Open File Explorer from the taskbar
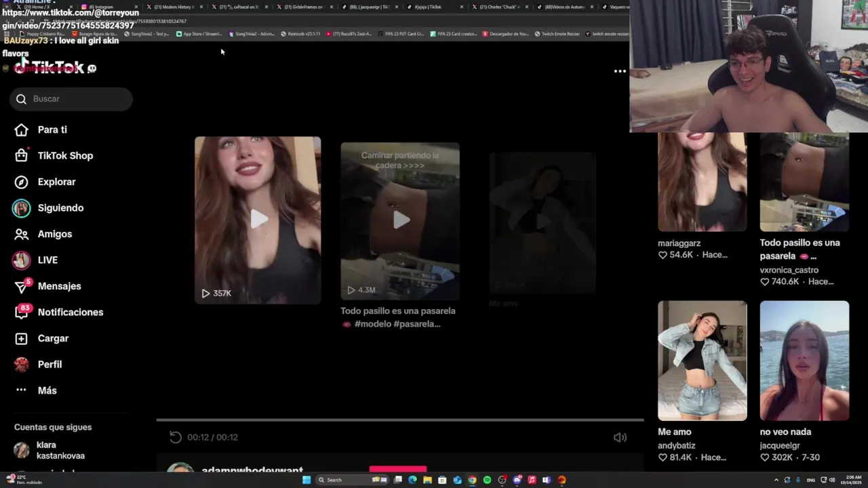The image size is (868, 488). coord(427,480)
